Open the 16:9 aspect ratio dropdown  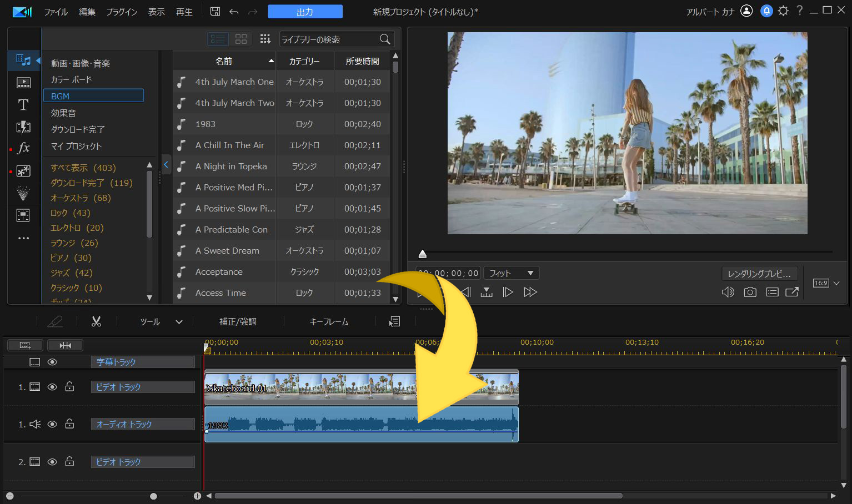point(826,283)
